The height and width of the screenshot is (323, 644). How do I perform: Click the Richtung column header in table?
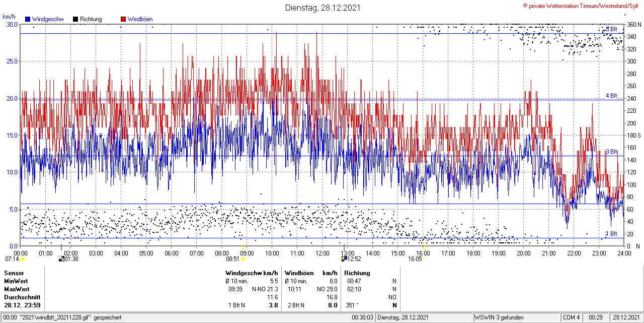(357, 273)
